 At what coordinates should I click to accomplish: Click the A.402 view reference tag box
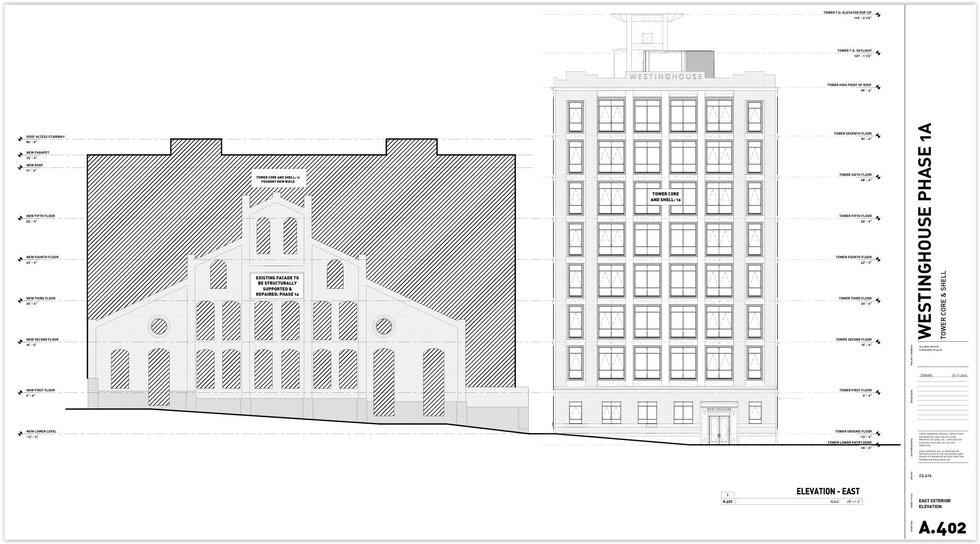(x=727, y=501)
